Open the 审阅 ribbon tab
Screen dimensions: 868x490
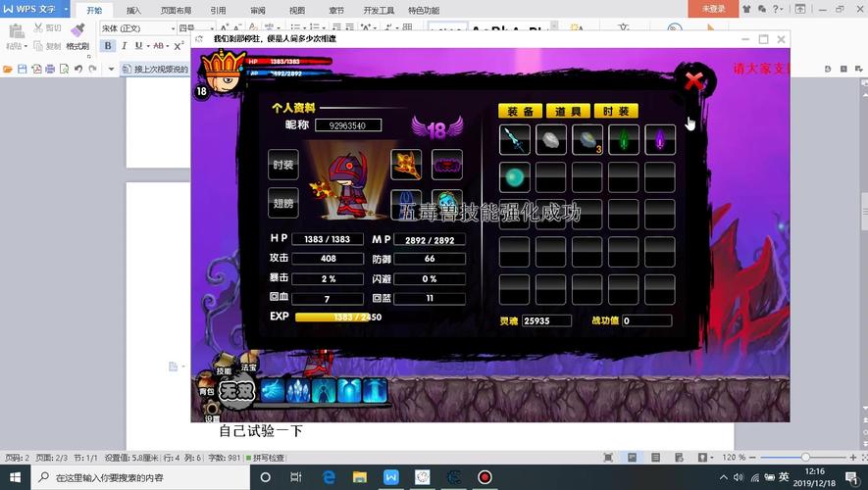[257, 10]
